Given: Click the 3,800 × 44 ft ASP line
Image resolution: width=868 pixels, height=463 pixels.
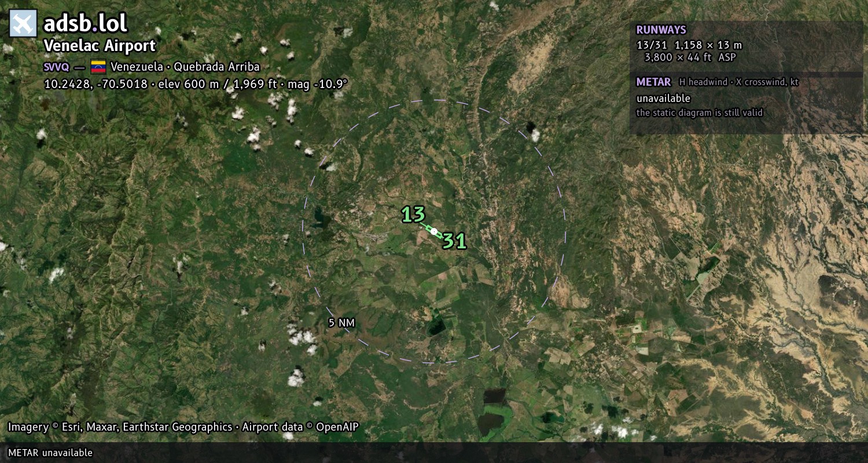Looking at the screenshot, I should (690, 57).
